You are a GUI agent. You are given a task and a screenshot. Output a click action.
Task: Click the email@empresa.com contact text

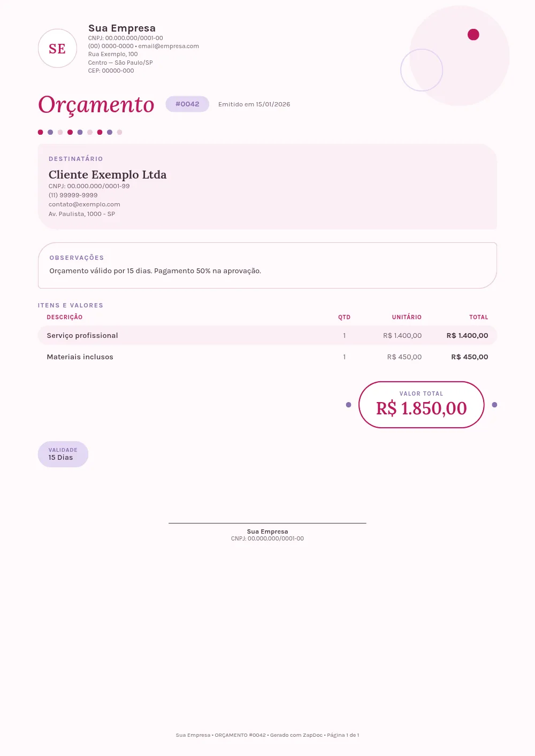pos(169,46)
